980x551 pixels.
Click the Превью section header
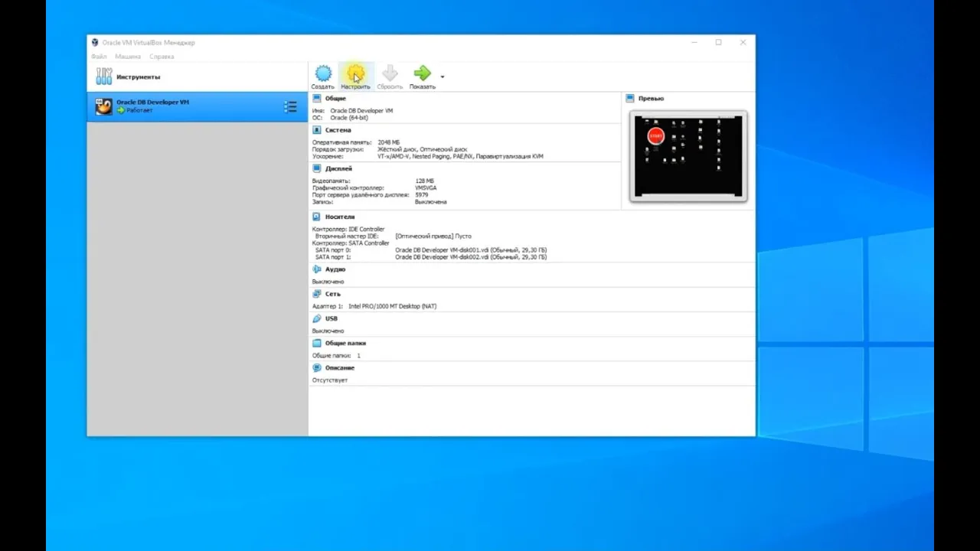[x=651, y=99]
